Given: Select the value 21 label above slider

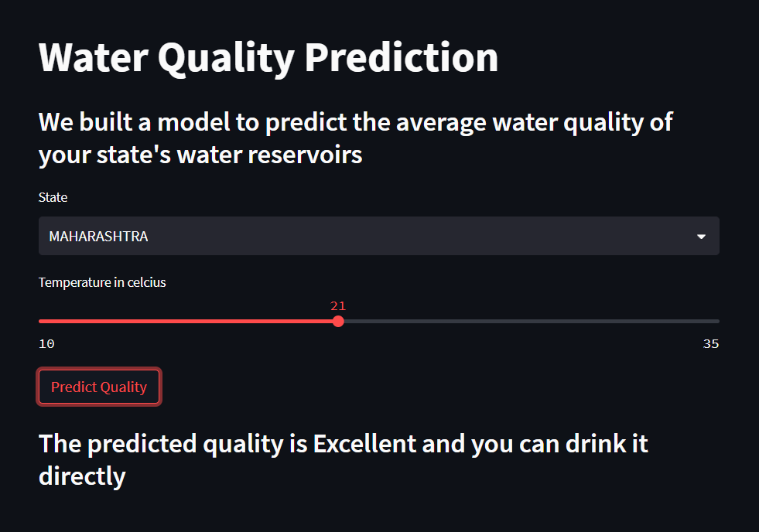Looking at the screenshot, I should [x=338, y=305].
